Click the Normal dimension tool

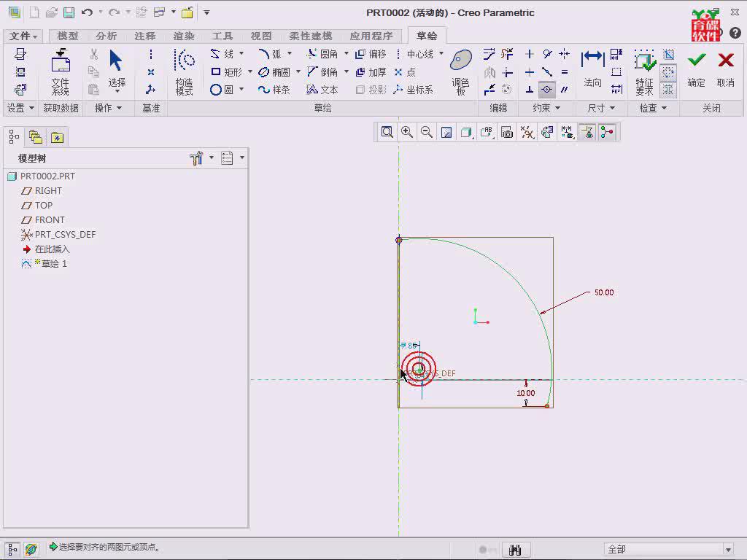pyautogui.click(x=592, y=69)
